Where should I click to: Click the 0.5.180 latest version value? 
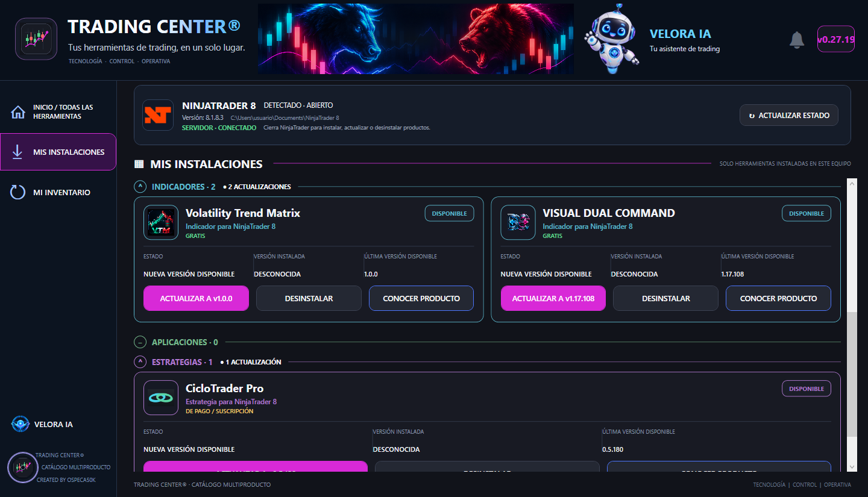coord(612,449)
